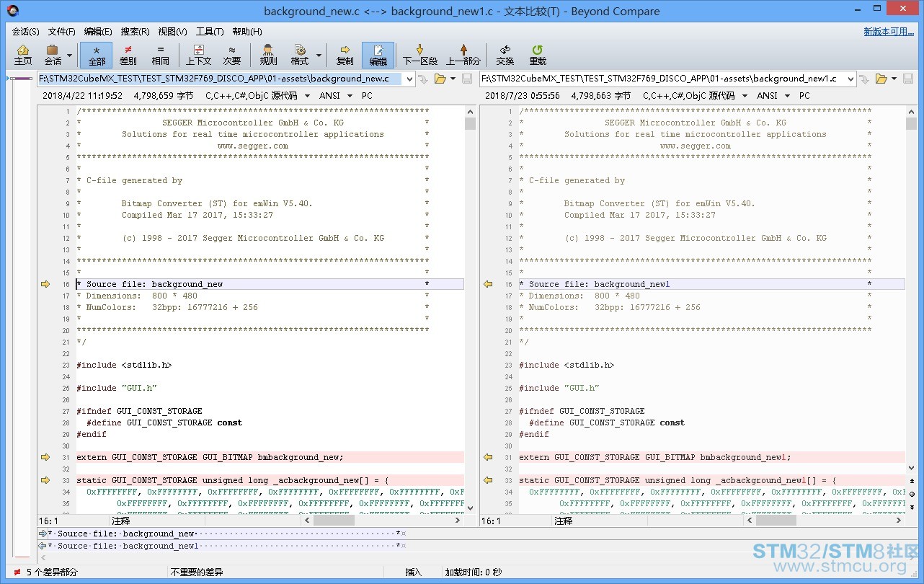
Task: Click the left pane '#ifndef GUI_CONST_STORAGE' line
Action: (139, 411)
